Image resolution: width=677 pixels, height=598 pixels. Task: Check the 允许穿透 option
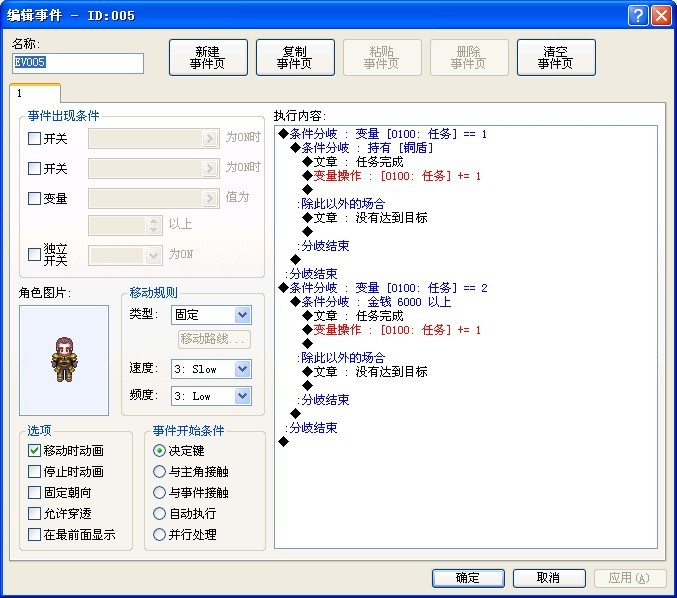[x=34, y=513]
